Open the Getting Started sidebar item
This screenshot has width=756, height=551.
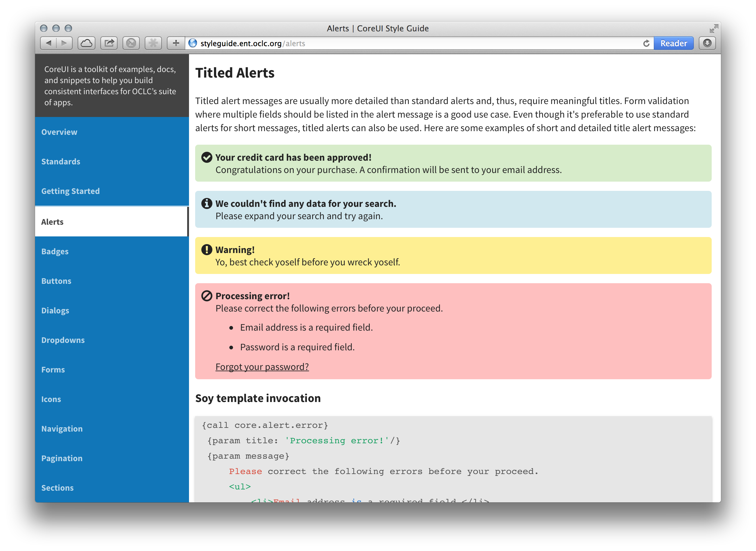coord(112,191)
